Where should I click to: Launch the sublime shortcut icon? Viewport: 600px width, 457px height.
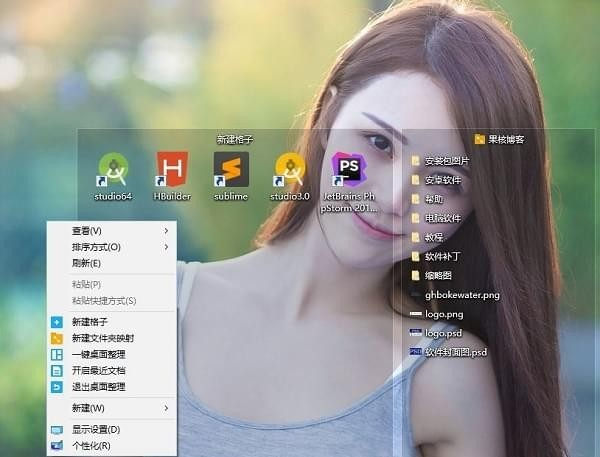coord(231,172)
